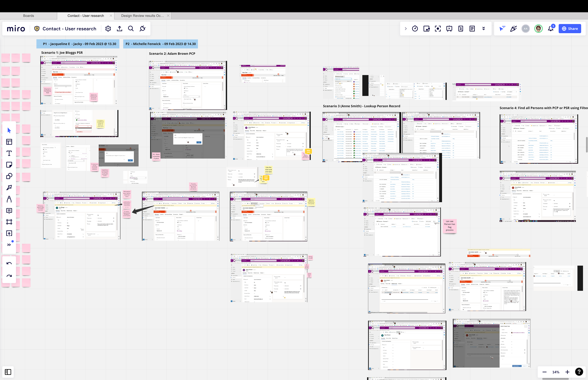The width and height of the screenshot is (588, 380).
Task: Toggle the frames panel at bottom left
Action: [x=8, y=372]
